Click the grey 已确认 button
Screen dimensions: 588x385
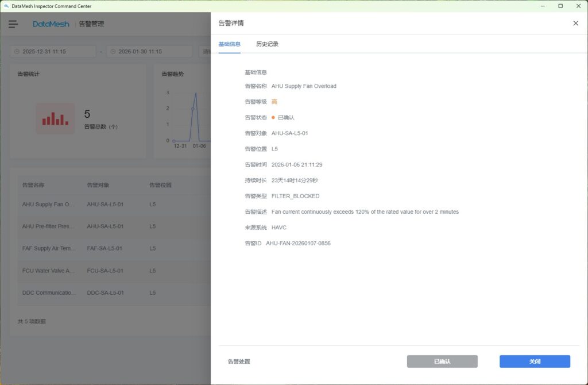[x=442, y=361]
